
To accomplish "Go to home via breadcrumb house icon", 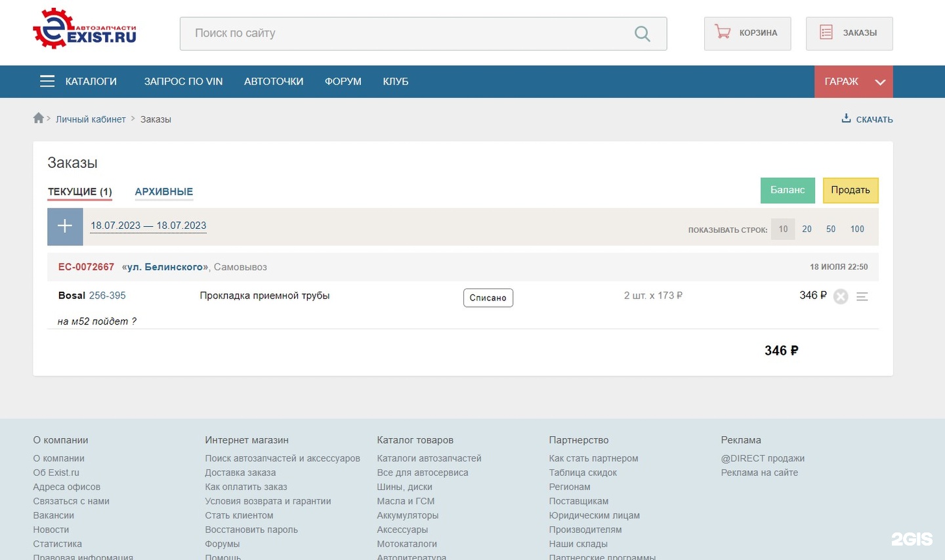I will [39, 118].
